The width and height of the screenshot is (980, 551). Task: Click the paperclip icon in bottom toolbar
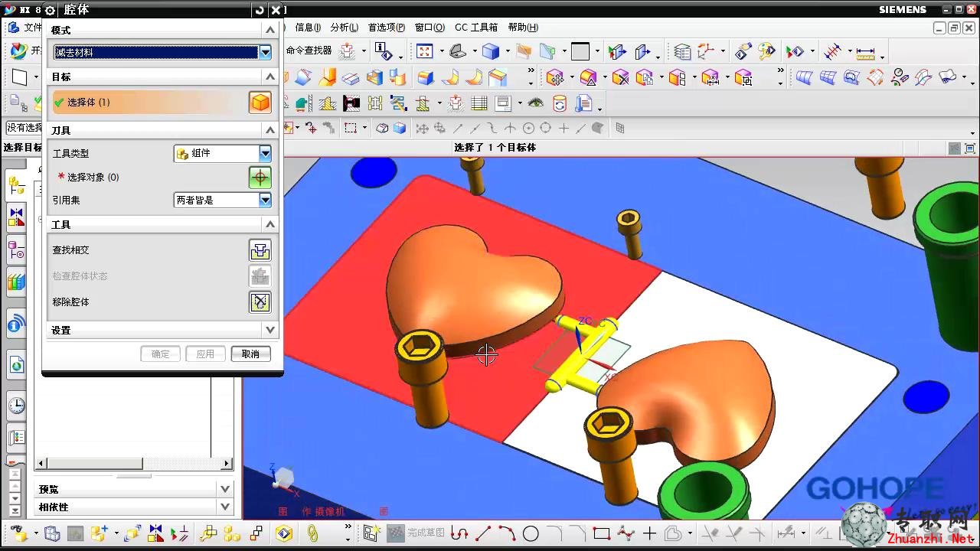[312, 533]
